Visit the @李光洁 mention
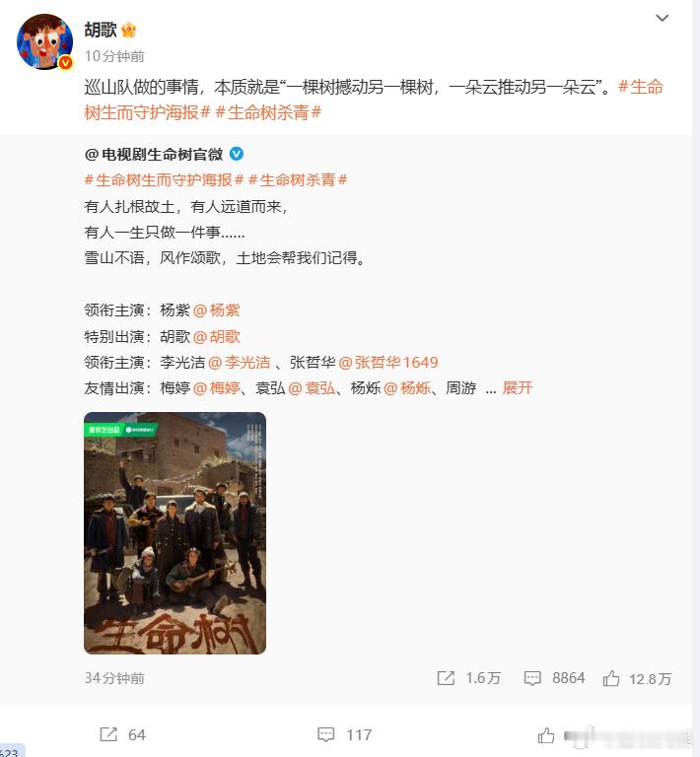The width and height of the screenshot is (700, 757). 240,363
